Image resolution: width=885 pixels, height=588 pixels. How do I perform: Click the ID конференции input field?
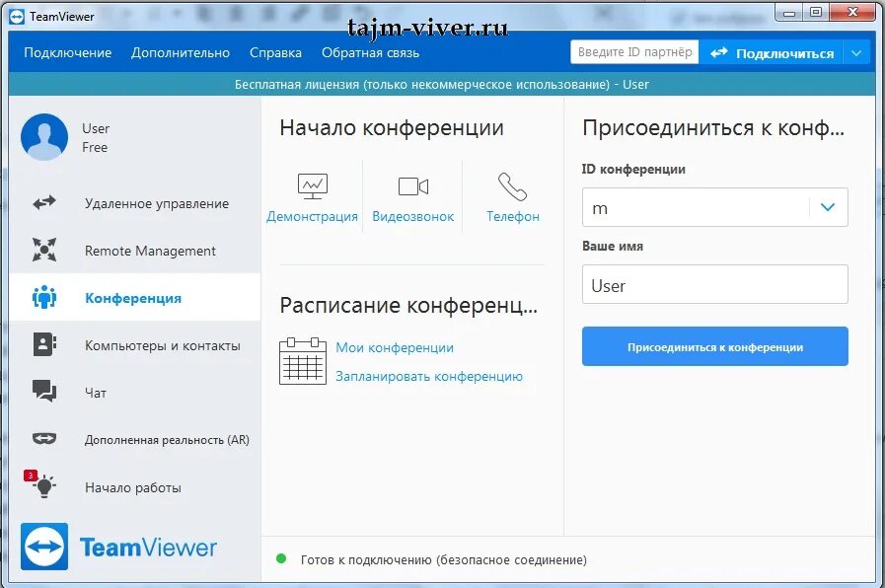715,207
